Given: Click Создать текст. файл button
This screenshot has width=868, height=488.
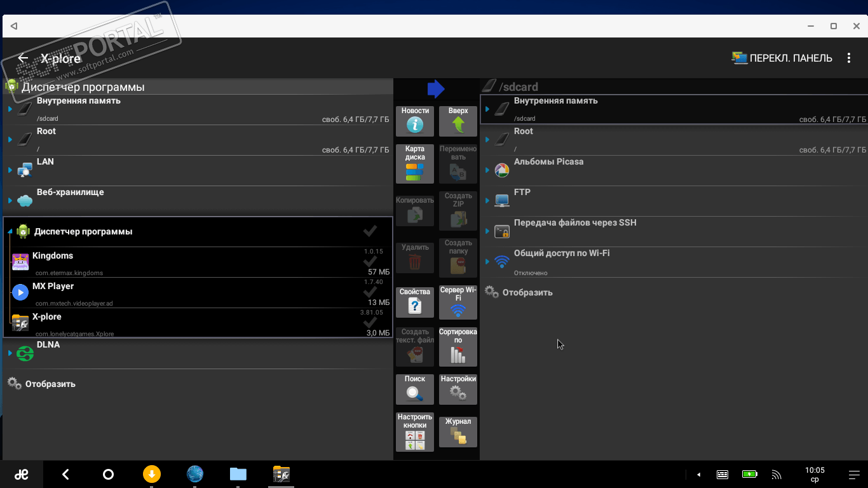Looking at the screenshot, I should [415, 346].
